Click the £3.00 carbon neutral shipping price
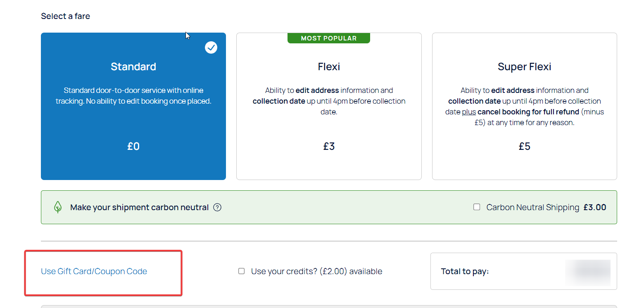Screen dimensions: 644x308 [x=595, y=207]
